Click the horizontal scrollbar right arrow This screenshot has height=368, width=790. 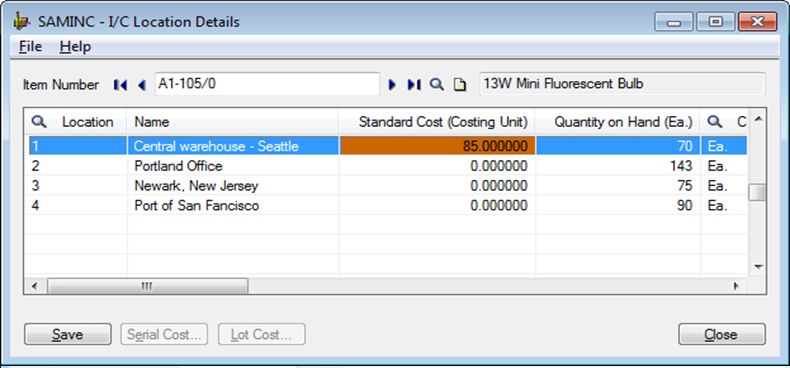pos(736,286)
